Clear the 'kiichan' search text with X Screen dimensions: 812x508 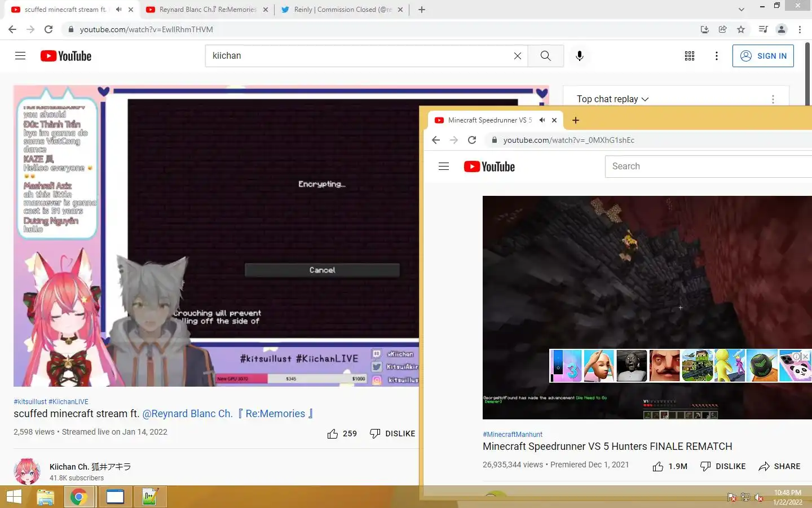coord(517,56)
